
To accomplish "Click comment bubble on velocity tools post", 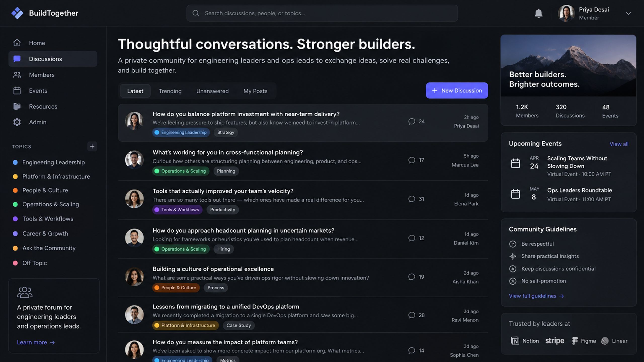I will tap(412, 199).
